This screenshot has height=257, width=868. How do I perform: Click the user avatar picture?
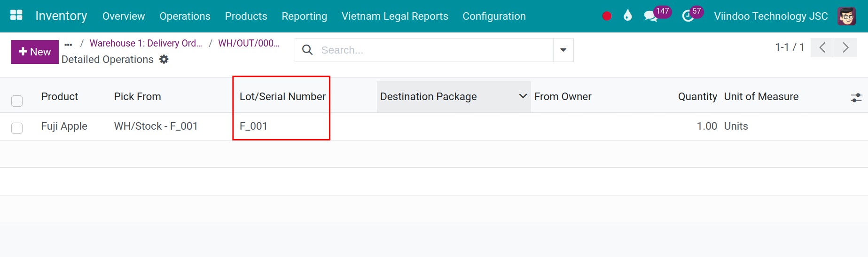coord(846,16)
